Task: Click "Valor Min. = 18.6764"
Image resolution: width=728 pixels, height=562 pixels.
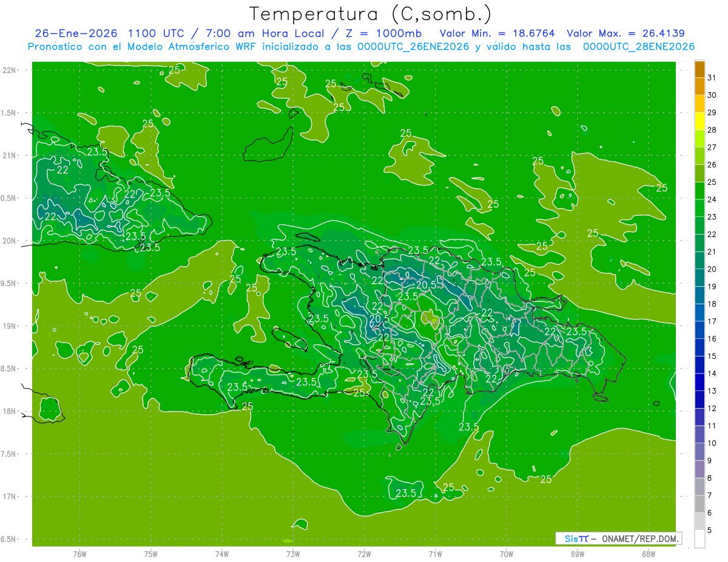Action: point(497,33)
